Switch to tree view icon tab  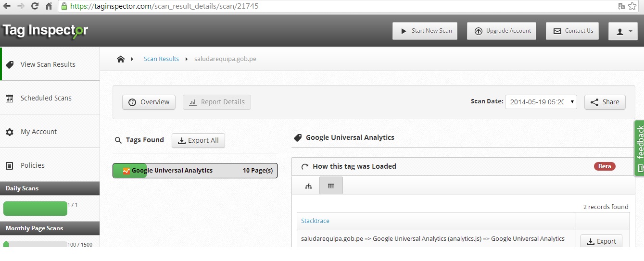[308, 186]
